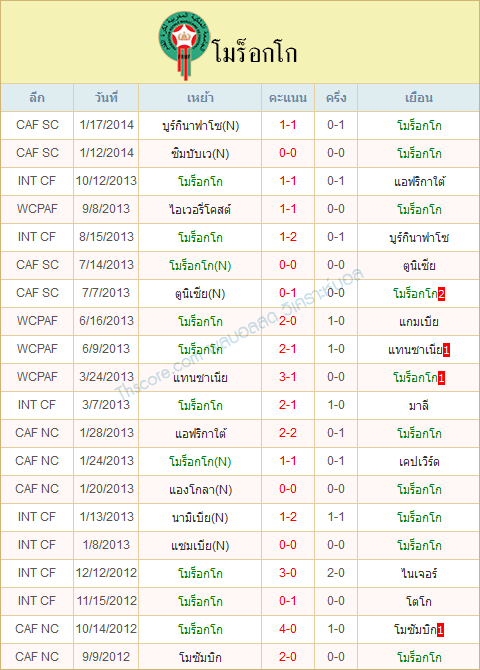Open the 2-0 score on 9/9/2012

[288, 657]
